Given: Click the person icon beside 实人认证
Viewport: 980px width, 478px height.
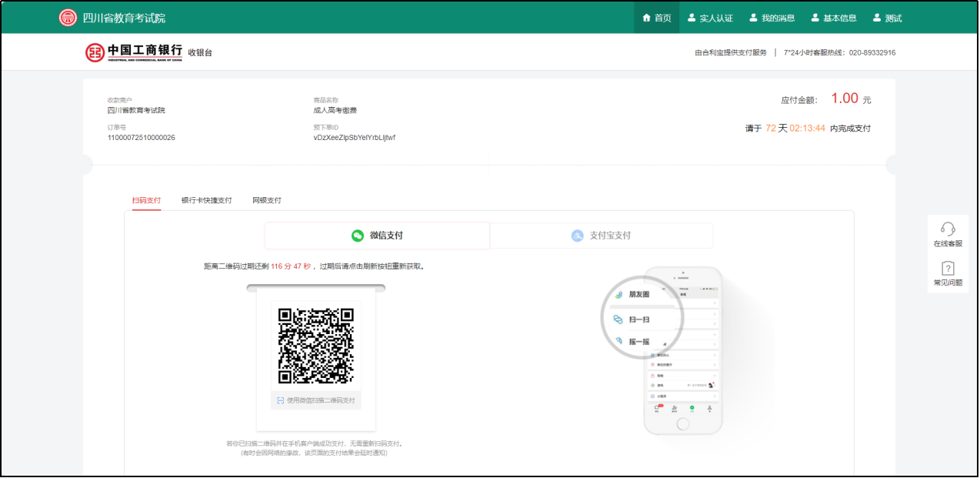Looking at the screenshot, I should click(692, 18).
